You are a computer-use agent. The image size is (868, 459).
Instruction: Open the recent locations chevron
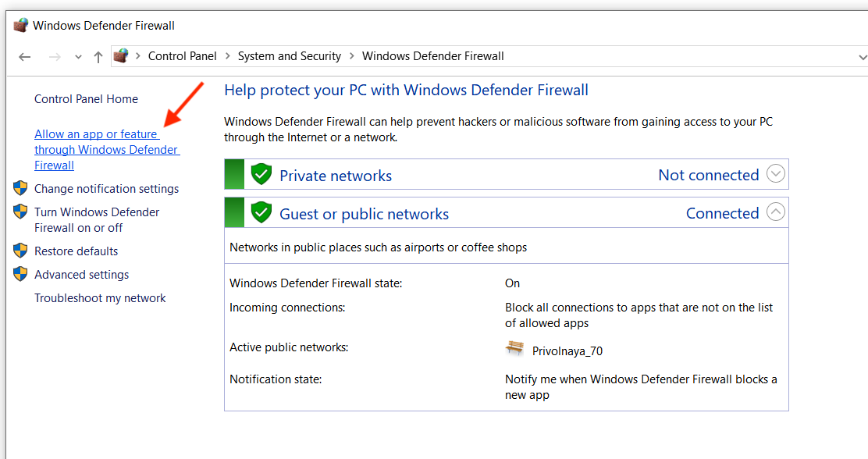[x=78, y=57]
